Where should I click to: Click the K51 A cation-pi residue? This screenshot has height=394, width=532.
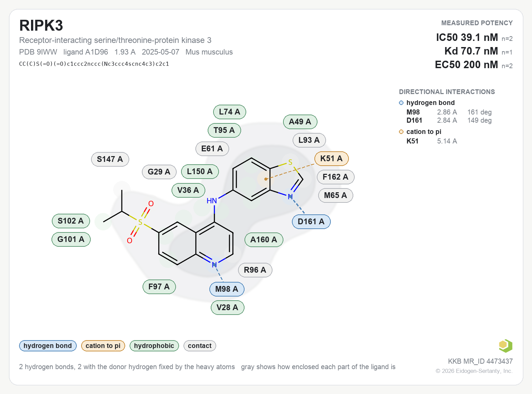click(331, 158)
